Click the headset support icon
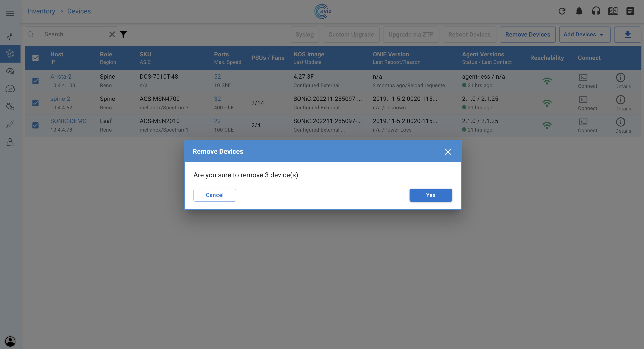This screenshot has width=644, height=349. [x=596, y=11]
